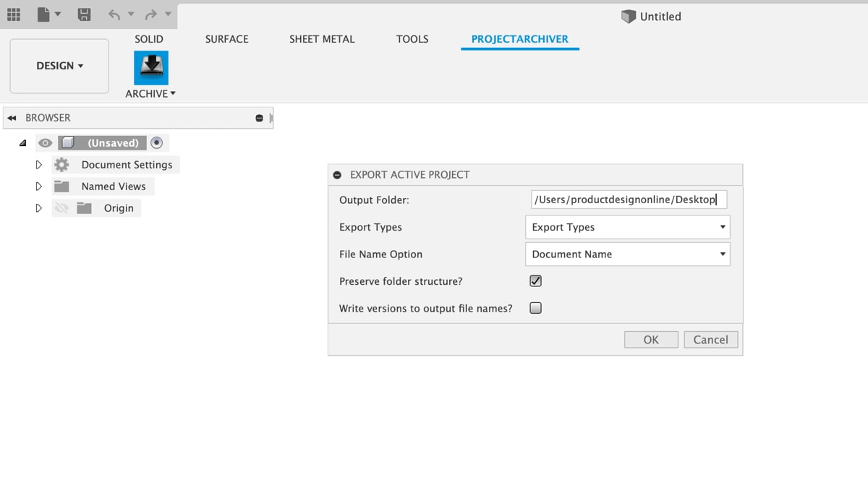Viewport: 868px width, 488px height.
Task: Click the EXPORT ACTIVE PROJECT title text
Action: click(409, 175)
